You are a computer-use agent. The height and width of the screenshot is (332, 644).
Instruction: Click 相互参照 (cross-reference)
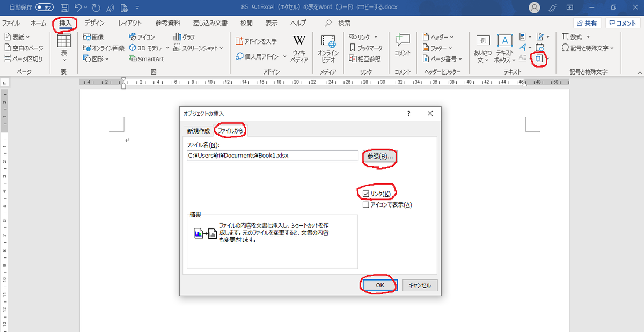click(364, 58)
